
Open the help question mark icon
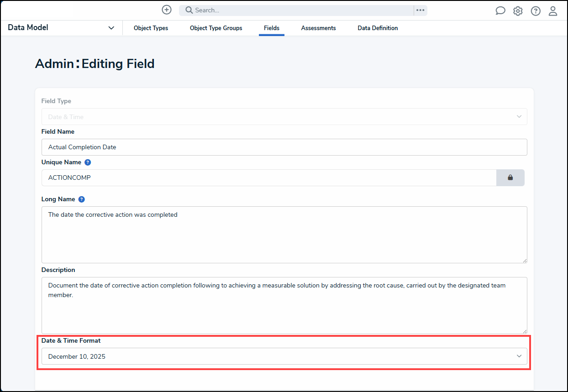pos(535,10)
